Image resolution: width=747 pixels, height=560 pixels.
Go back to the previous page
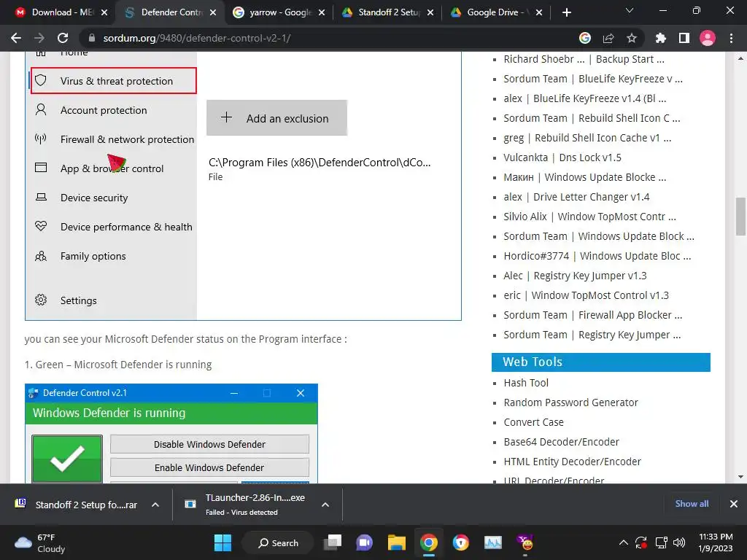tap(16, 38)
